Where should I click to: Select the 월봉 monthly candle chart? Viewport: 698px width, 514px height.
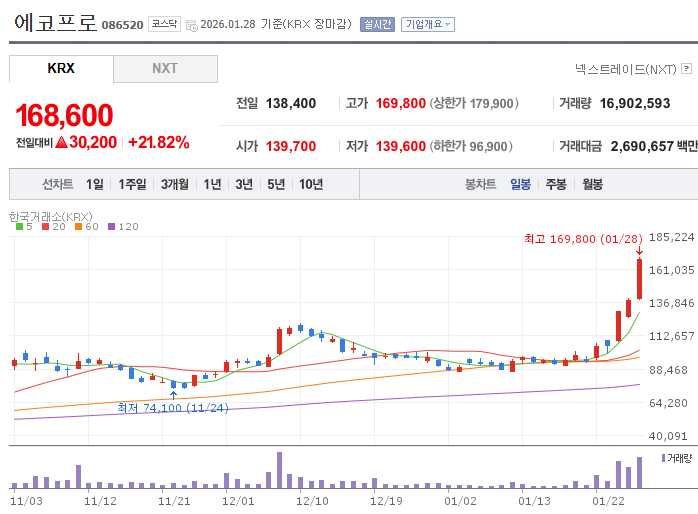tap(592, 184)
